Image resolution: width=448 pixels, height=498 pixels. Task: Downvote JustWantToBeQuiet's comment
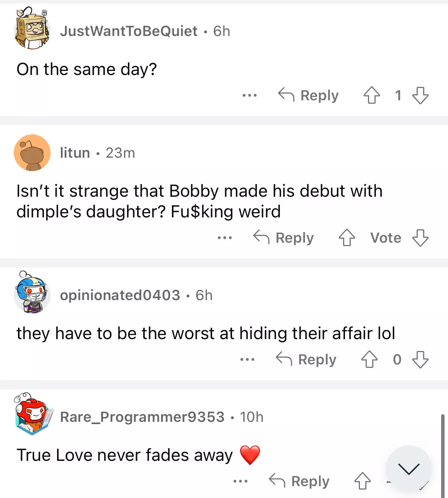click(x=420, y=95)
